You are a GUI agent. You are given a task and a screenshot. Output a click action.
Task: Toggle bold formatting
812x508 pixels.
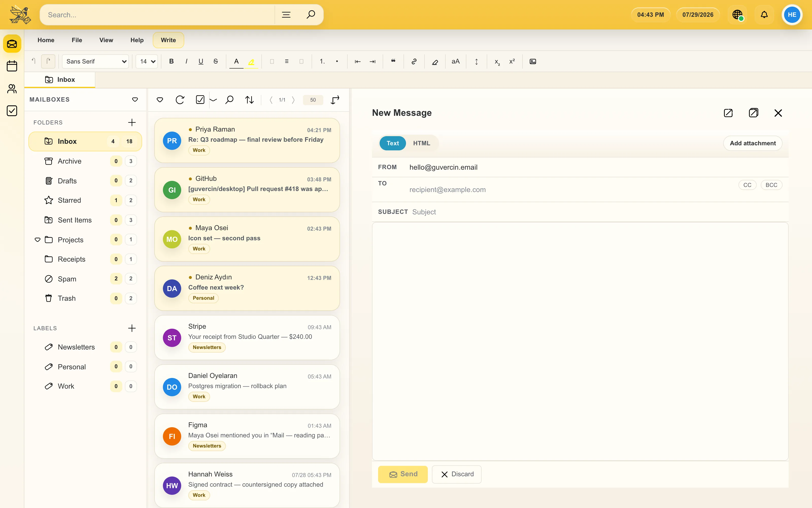click(172, 61)
